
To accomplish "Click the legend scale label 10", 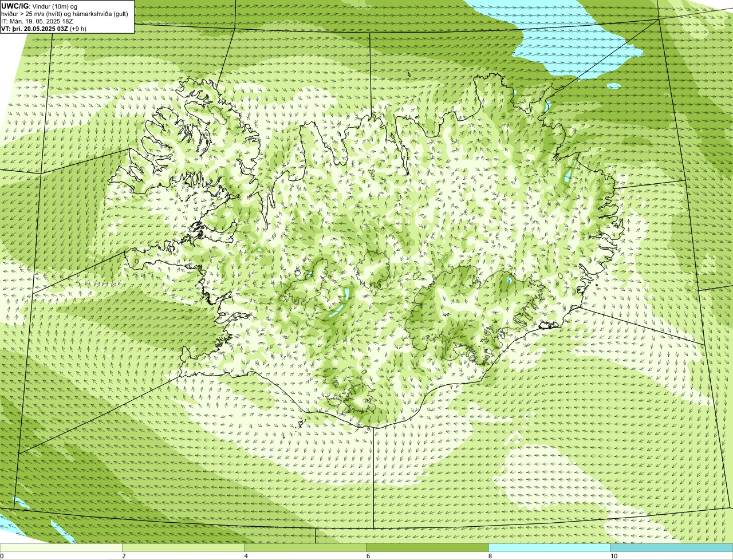I will [613, 556].
